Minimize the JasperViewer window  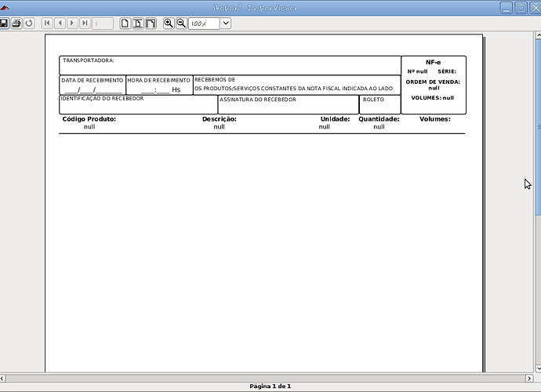(507, 8)
